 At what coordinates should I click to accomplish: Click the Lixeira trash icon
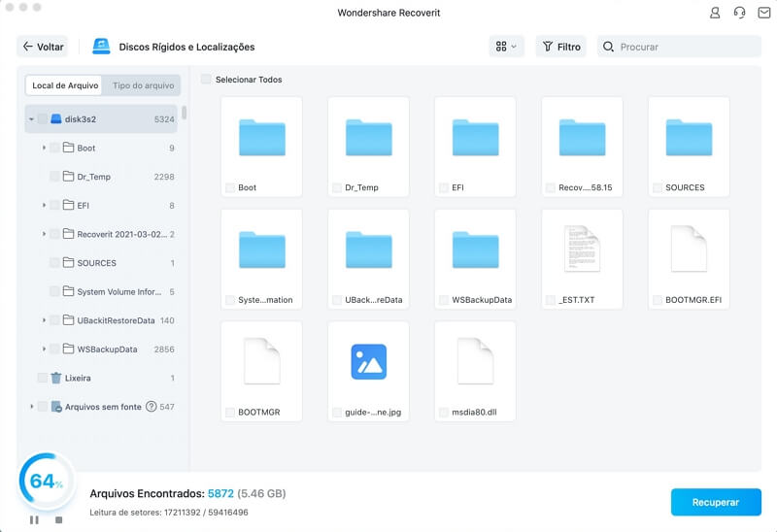click(x=56, y=378)
